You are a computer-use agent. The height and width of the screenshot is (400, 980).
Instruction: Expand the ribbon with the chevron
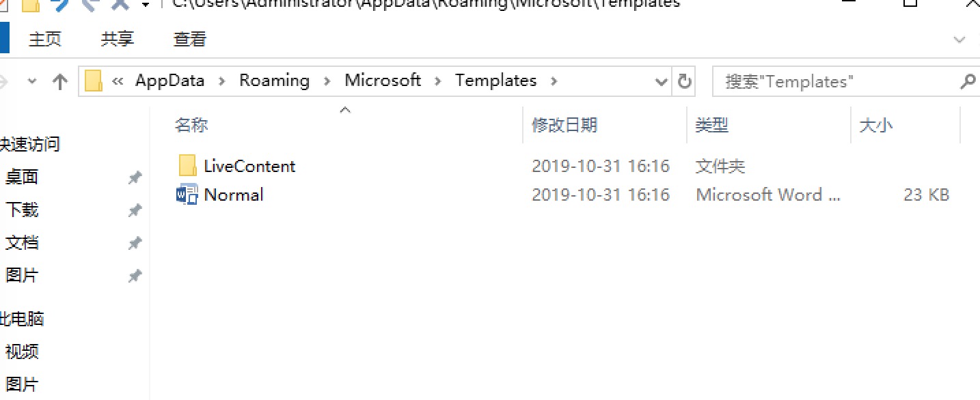pos(959,40)
